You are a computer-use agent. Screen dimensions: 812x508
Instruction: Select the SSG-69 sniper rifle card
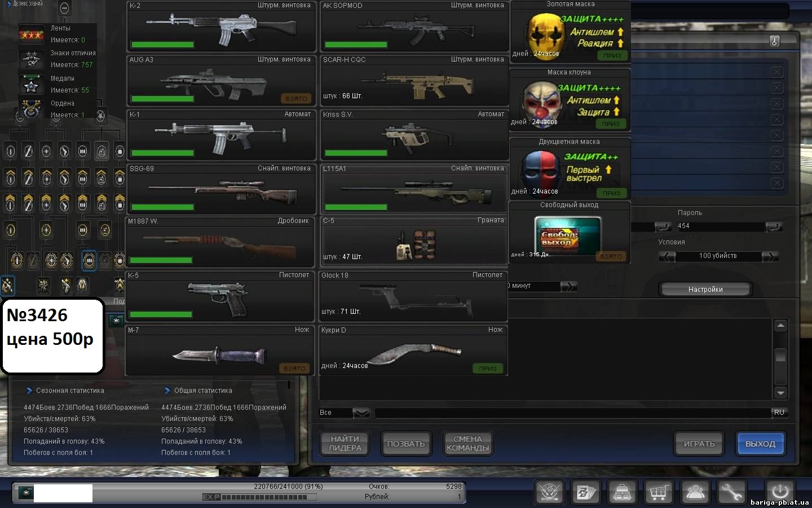[220, 190]
